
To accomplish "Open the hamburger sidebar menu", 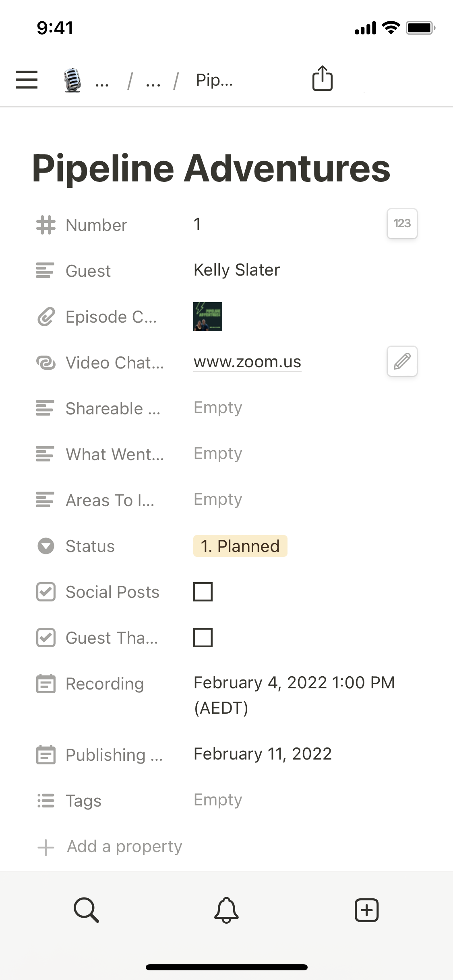I will point(27,79).
